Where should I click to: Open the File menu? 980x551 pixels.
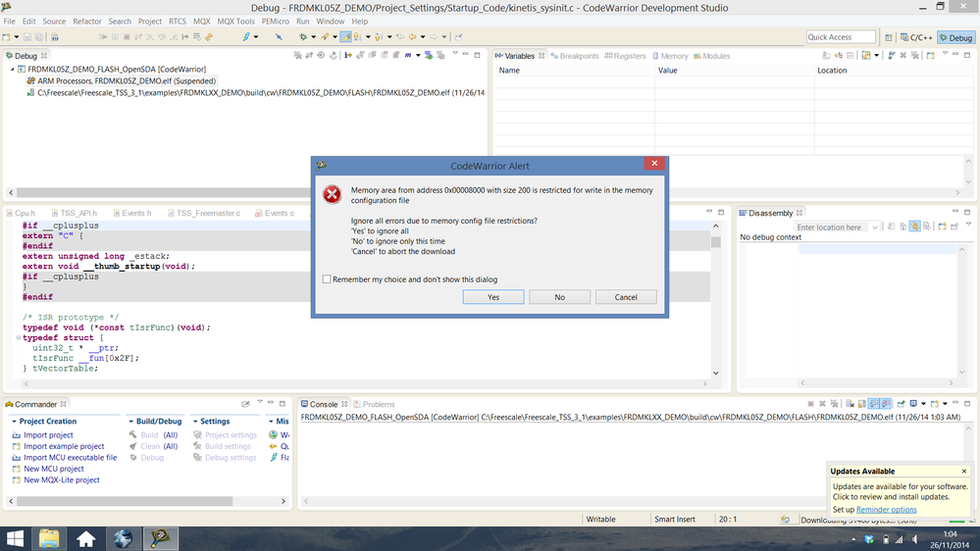[x=10, y=22]
